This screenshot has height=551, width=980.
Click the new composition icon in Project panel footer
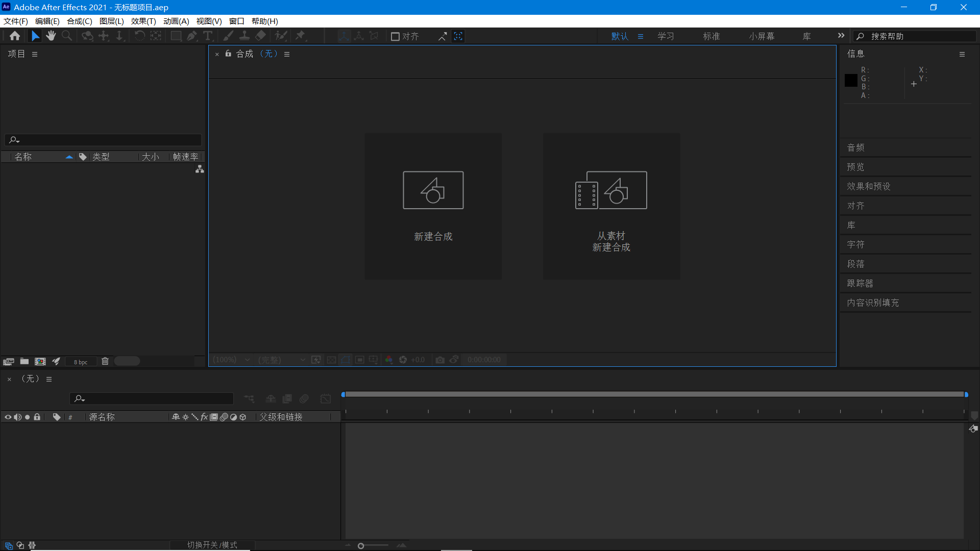click(x=40, y=361)
